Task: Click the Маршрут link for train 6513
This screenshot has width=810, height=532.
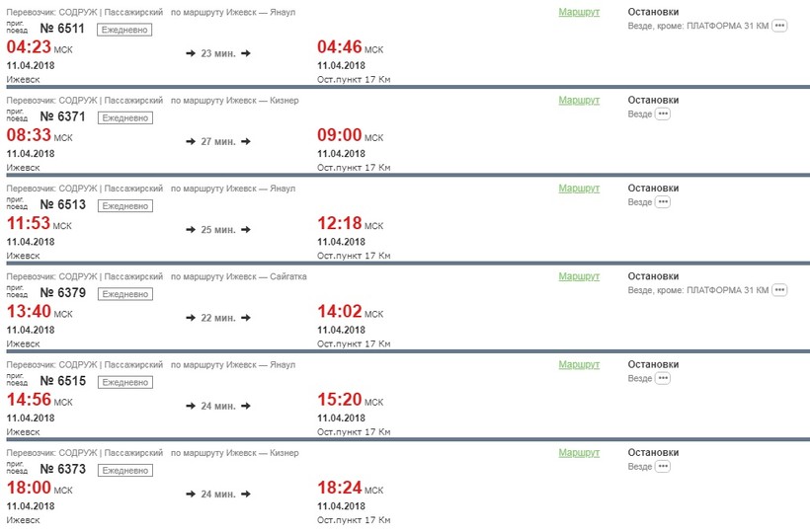Action: tap(579, 188)
